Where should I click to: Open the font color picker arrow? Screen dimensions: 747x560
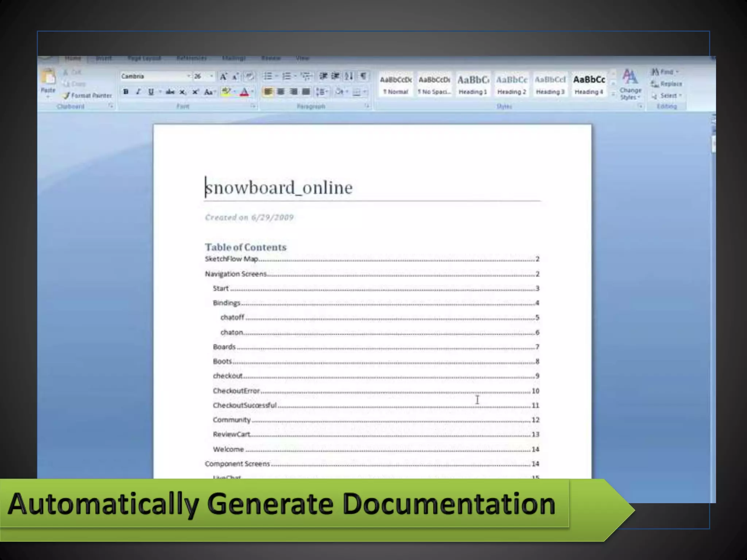(252, 92)
